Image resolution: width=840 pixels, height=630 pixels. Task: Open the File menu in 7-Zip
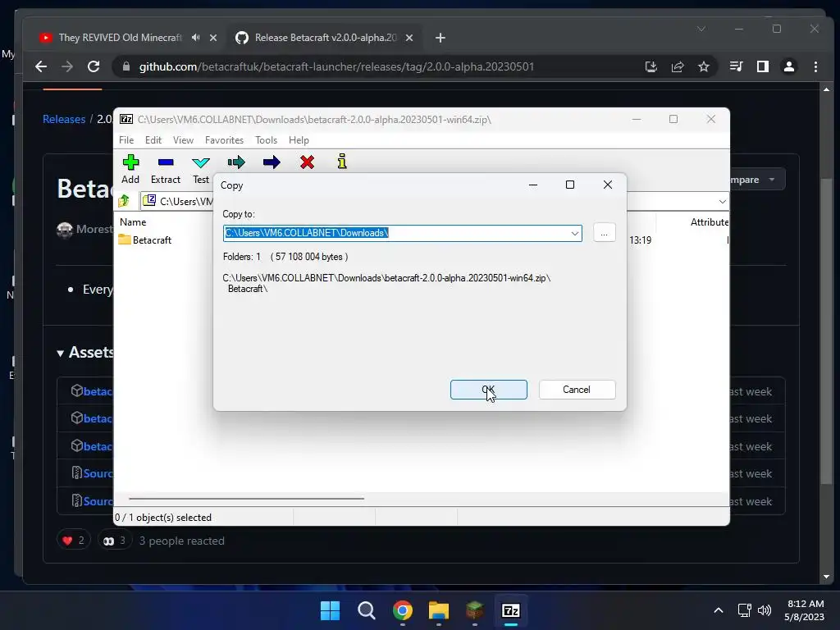[126, 139]
